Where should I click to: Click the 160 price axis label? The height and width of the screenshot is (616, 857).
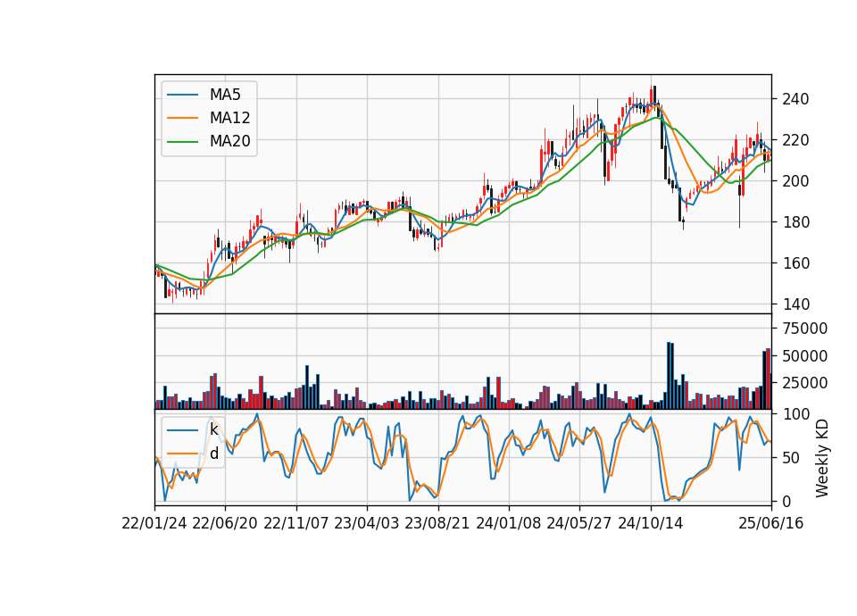point(795,262)
